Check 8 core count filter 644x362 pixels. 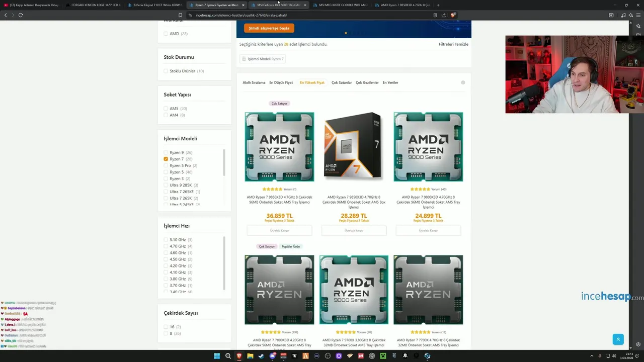[166, 333]
